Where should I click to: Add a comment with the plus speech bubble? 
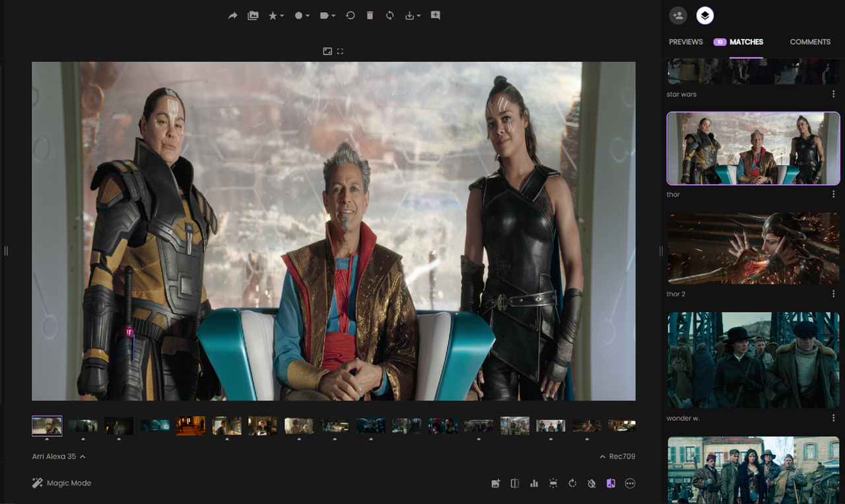[436, 15]
